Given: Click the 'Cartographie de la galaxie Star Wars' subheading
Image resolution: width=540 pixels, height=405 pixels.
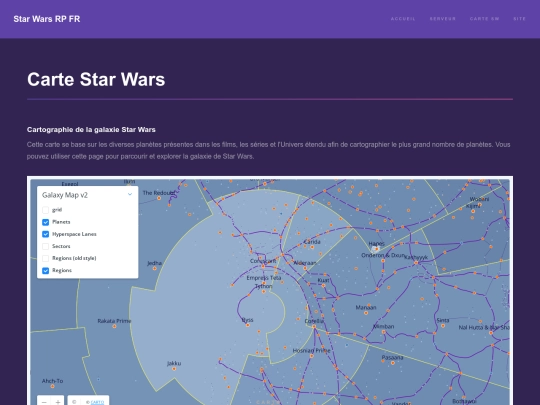Looking at the screenshot, I should 91,129.
